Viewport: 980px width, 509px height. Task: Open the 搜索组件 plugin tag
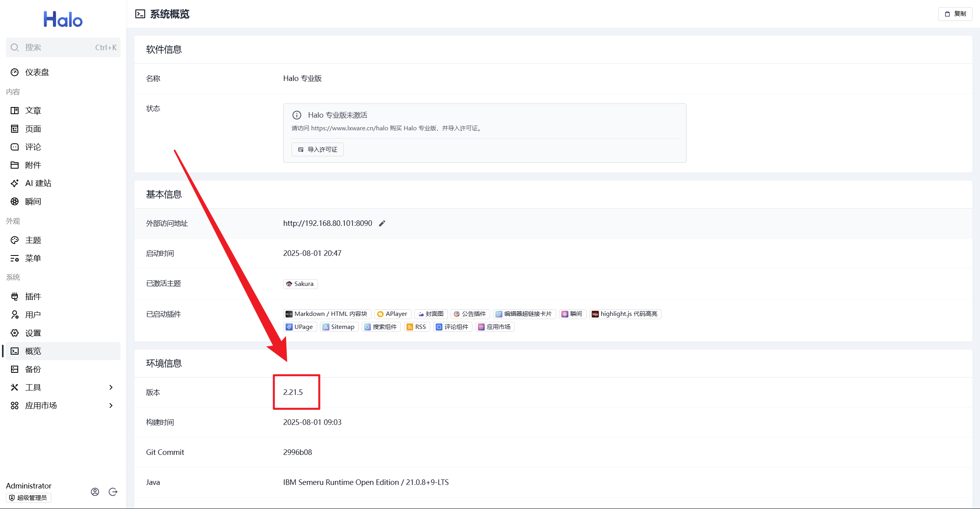tap(381, 327)
